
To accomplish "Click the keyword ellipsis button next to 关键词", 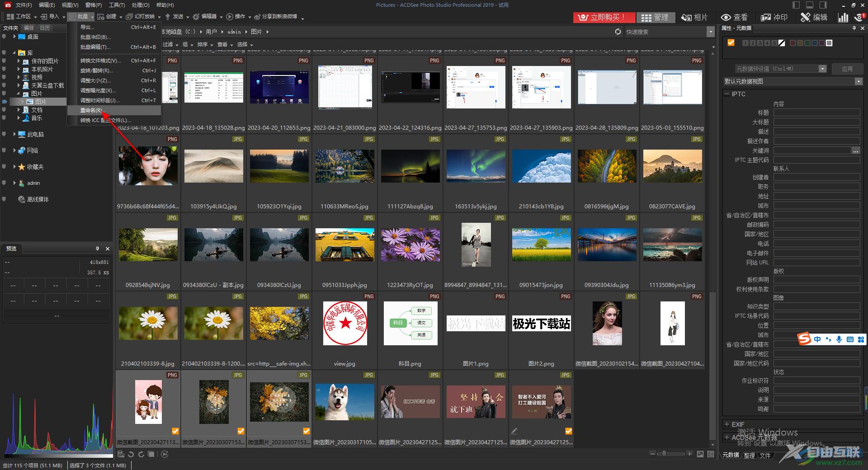I will pos(855,150).
